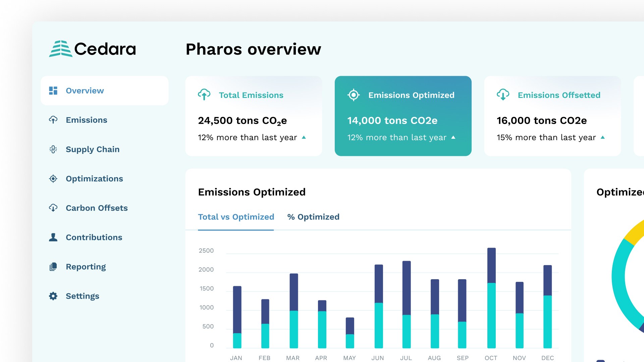Select the Supply Chain network icon
The height and width of the screenshot is (362, 644).
53,149
